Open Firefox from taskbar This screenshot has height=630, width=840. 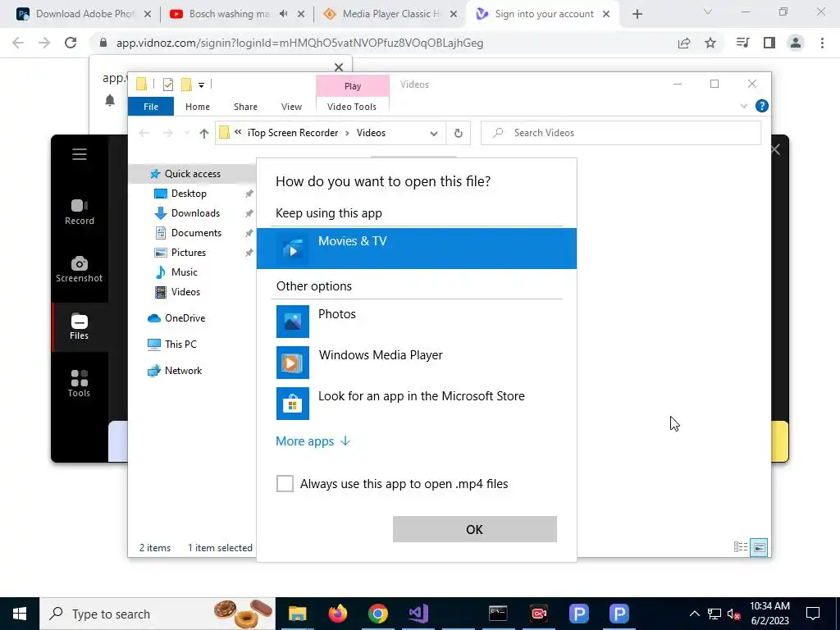click(337, 614)
